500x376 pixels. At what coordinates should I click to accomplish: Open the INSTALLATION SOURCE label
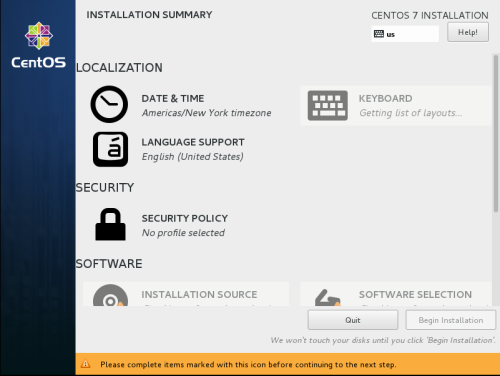pos(199,295)
